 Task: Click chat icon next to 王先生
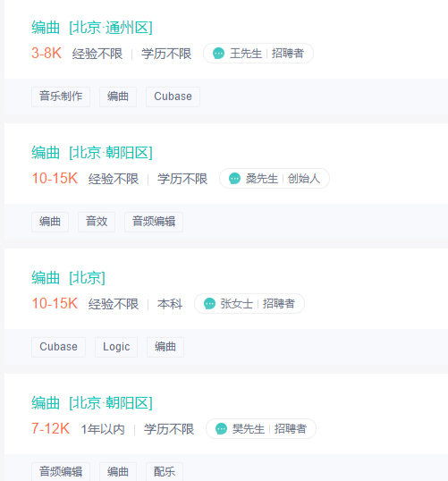point(218,54)
